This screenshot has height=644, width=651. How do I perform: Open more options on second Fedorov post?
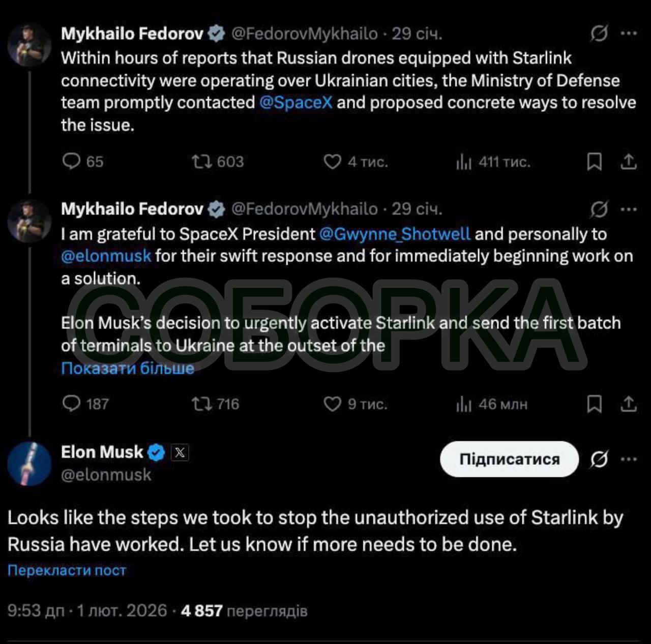tap(629, 209)
